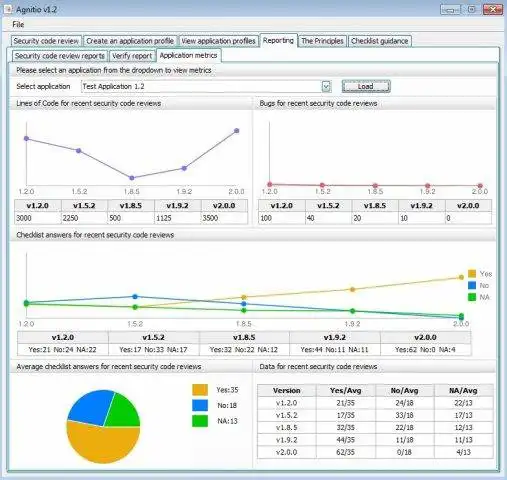Open Security code review reports subtab
This screenshot has width=507, height=480.
(60, 56)
